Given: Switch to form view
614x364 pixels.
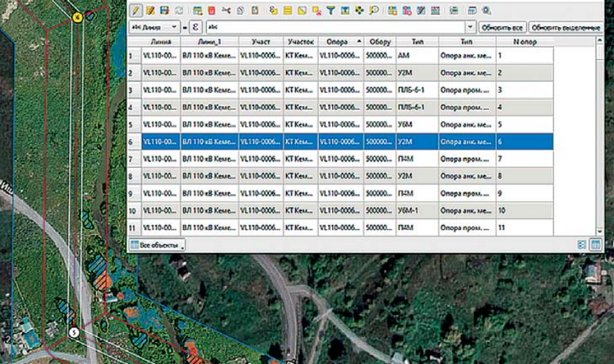Looking at the screenshot, I should click(583, 244).
